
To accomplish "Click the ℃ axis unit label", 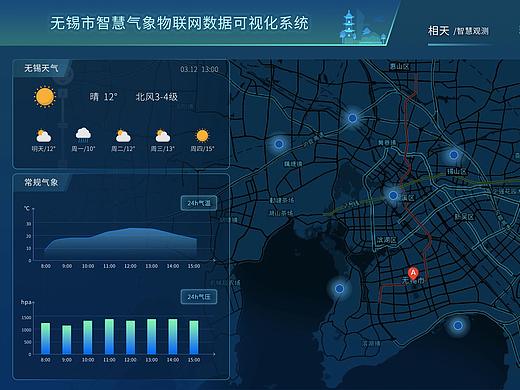I will [27, 208].
